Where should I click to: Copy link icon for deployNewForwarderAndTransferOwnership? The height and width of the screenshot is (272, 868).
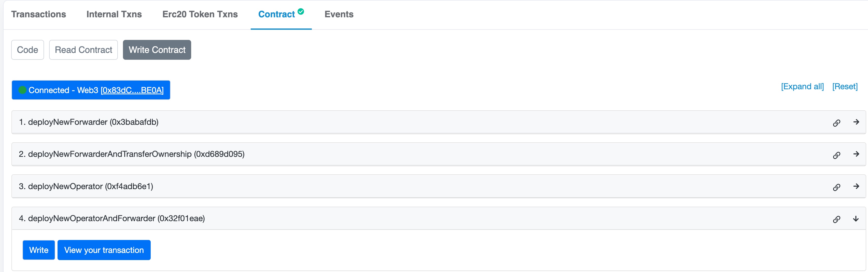click(836, 155)
